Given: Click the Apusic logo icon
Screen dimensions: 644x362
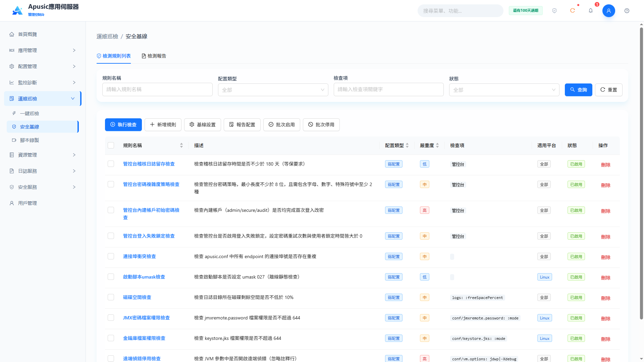Looking at the screenshot, I should (17, 10).
